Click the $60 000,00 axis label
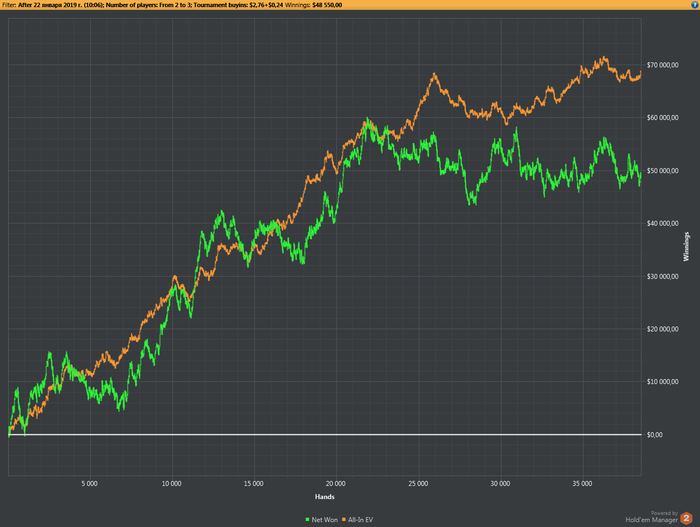The width and height of the screenshot is (700, 527). click(x=662, y=118)
